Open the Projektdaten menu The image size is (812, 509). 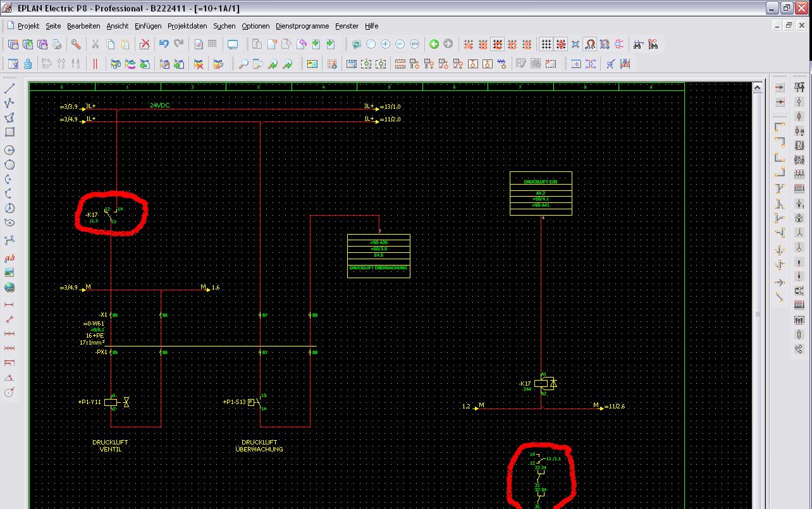(x=187, y=26)
